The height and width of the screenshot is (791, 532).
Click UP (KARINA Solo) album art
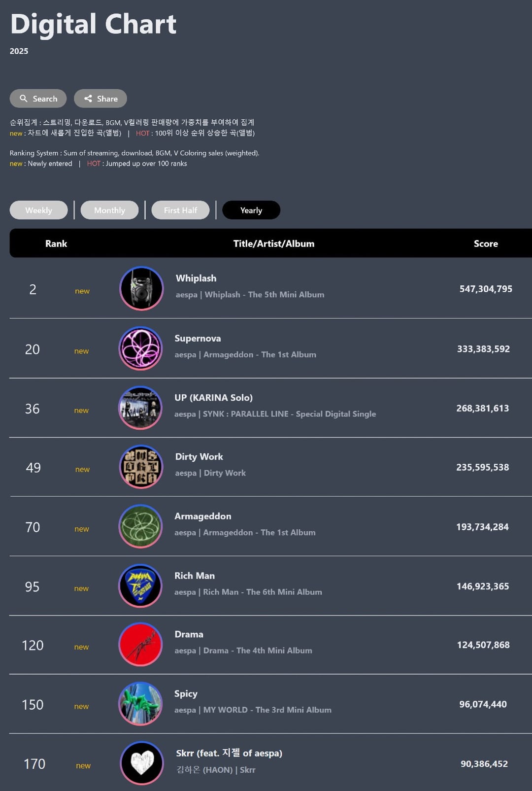pyautogui.click(x=140, y=408)
